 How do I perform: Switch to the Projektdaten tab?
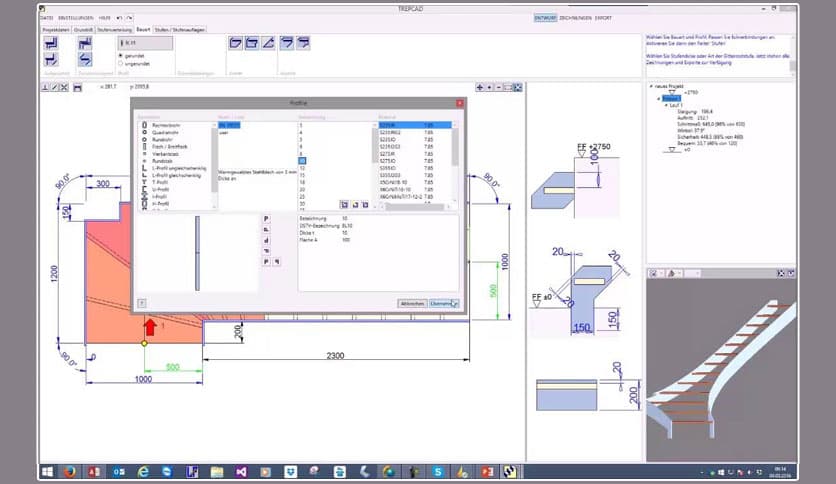tap(56, 30)
